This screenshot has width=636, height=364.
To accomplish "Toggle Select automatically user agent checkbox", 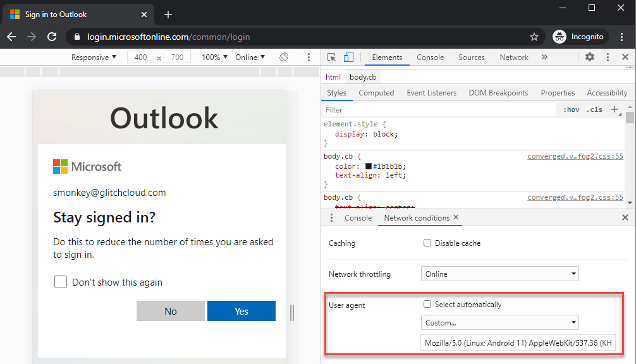I will [x=427, y=304].
